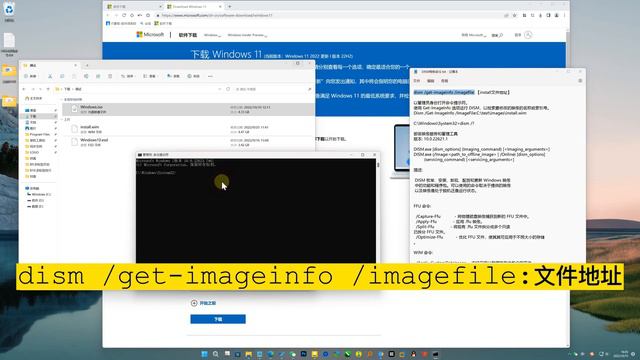The width and height of the screenshot is (640, 360).
Task: Open the Edit menu in Notepad
Action: click(431, 81)
